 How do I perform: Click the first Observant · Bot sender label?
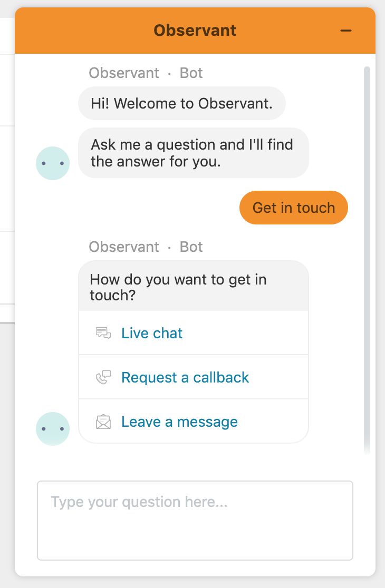pyautogui.click(x=146, y=73)
